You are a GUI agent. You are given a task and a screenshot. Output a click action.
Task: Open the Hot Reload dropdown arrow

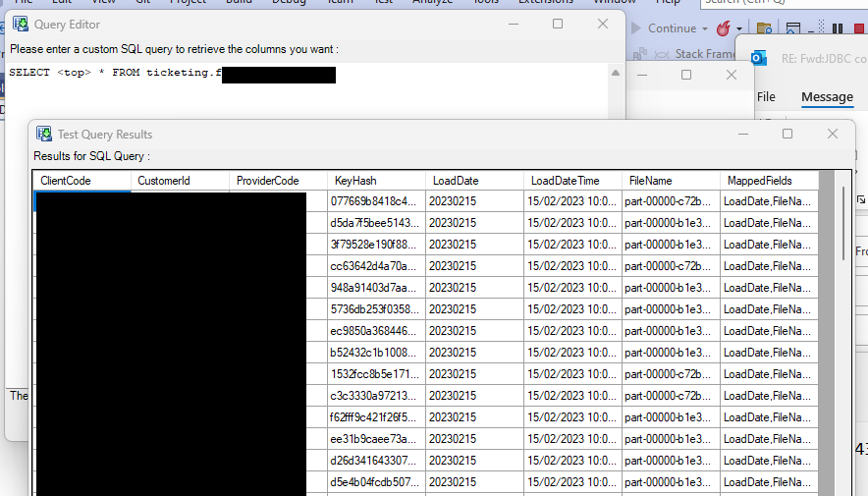point(739,28)
